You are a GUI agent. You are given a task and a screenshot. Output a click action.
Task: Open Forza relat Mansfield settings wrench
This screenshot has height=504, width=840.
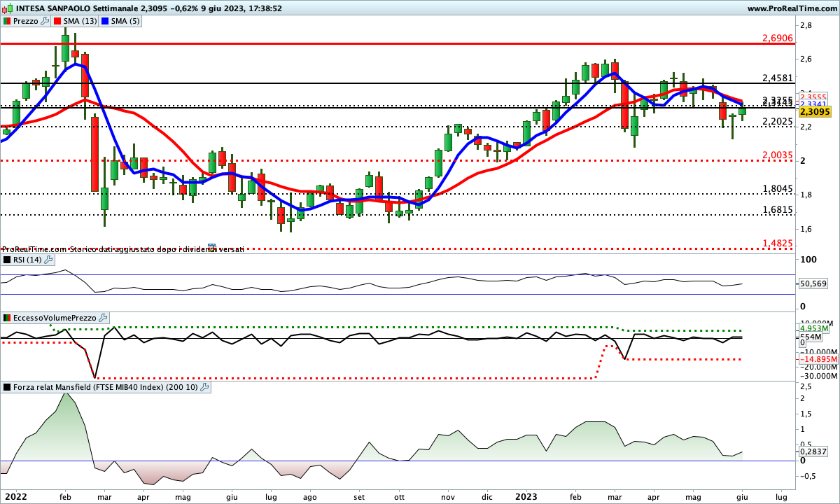[204, 386]
